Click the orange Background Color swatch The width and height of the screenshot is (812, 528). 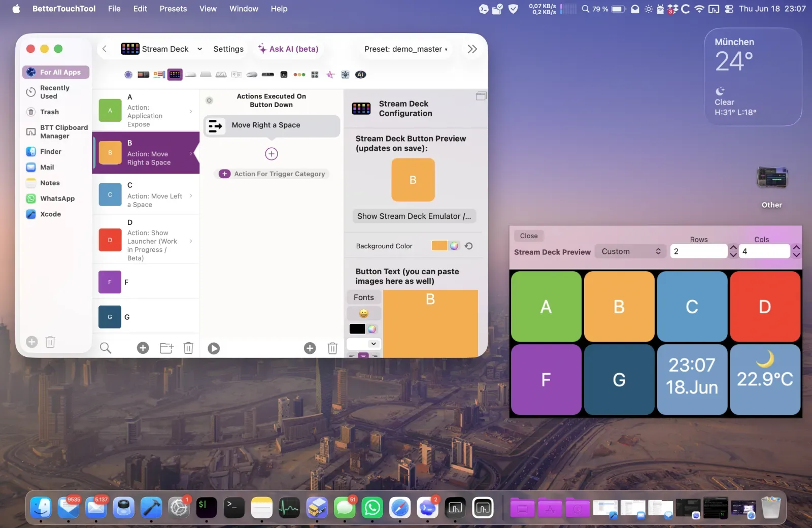pos(439,246)
